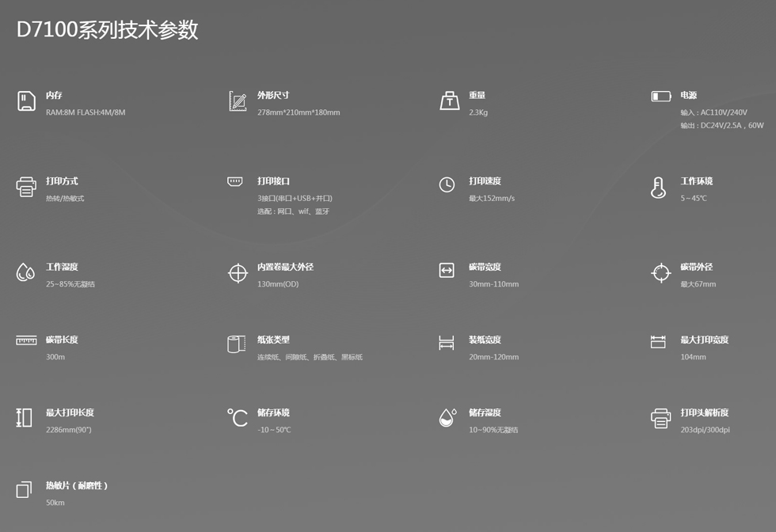The image size is (776, 532).
Task: Click the 热敏片（耐磨性）label
Action: coord(77,485)
